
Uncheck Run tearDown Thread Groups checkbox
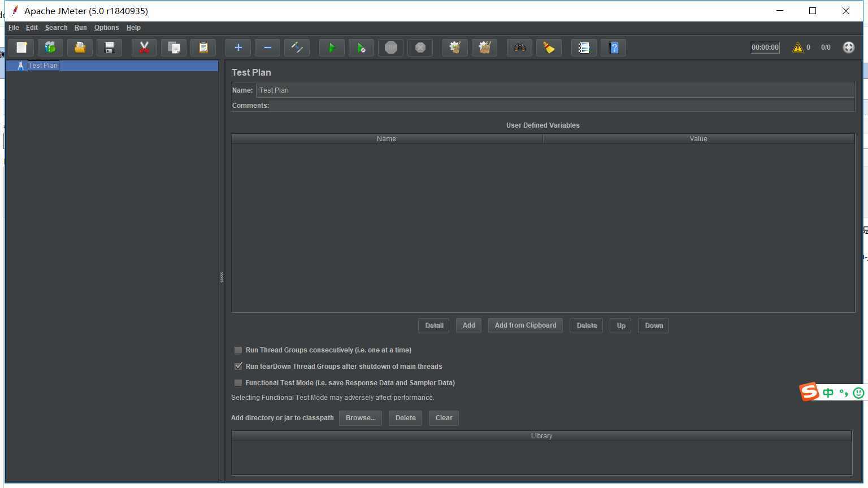(238, 367)
